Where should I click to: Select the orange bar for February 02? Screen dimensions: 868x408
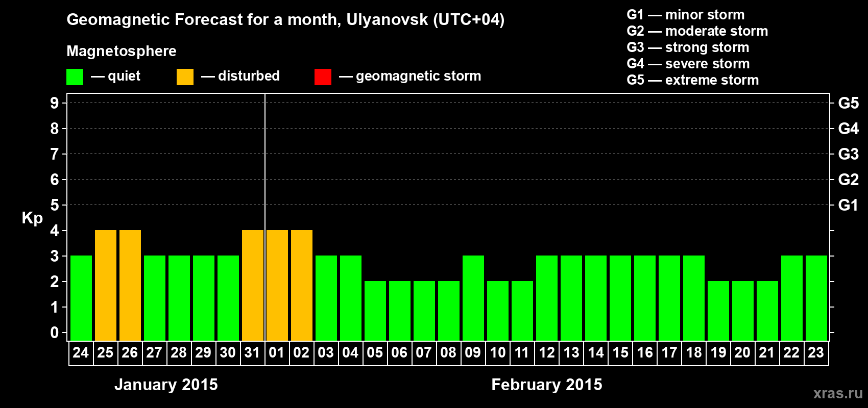302,285
